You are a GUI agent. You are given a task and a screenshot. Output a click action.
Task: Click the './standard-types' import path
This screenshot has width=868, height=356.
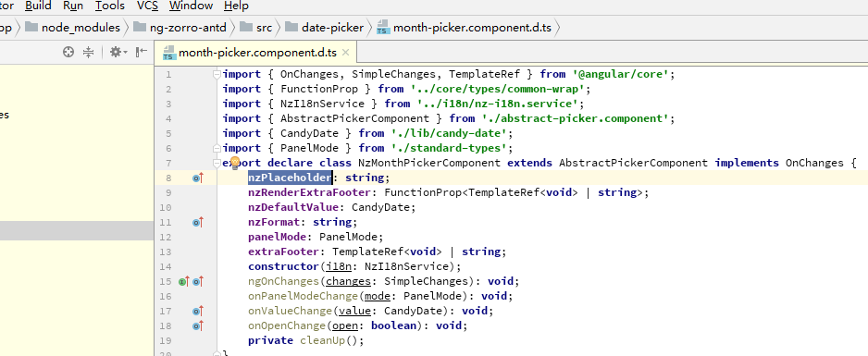[449, 148]
